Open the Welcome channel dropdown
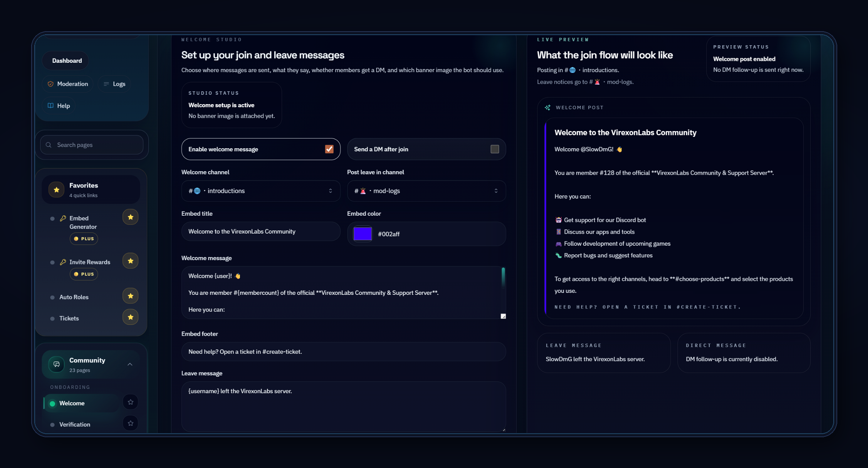The height and width of the screenshot is (468, 868). pyautogui.click(x=261, y=191)
